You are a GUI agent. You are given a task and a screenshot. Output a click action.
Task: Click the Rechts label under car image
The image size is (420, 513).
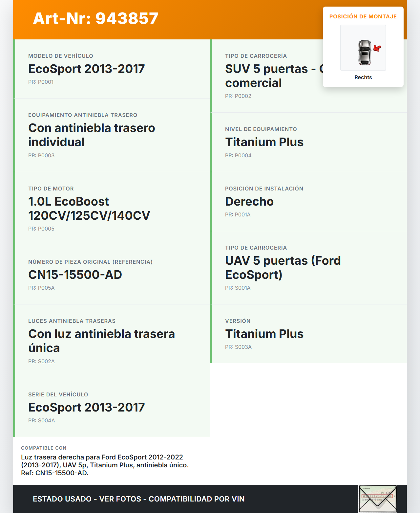(363, 77)
